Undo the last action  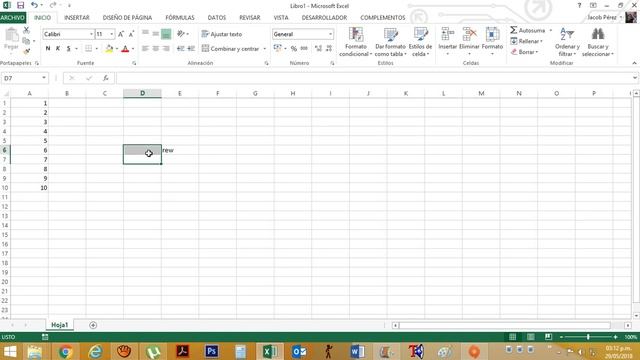pos(34,5)
